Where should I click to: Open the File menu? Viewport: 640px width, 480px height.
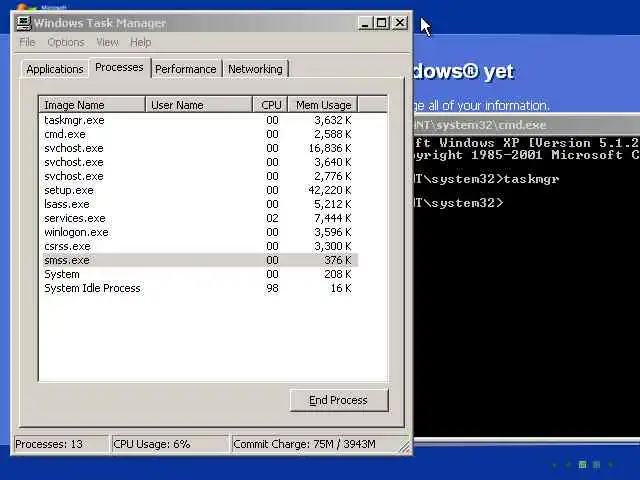click(x=27, y=42)
